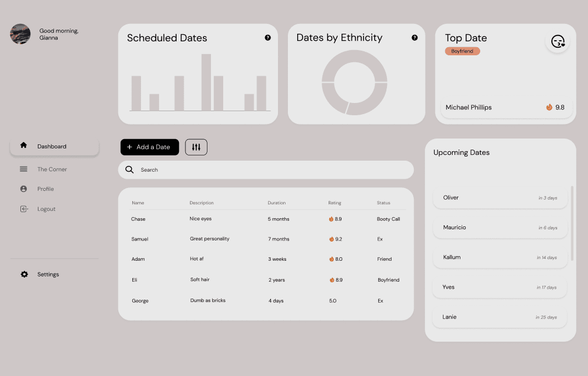This screenshot has width=588, height=376.
Task: Click the 'Great personality' description
Action: (x=210, y=239)
